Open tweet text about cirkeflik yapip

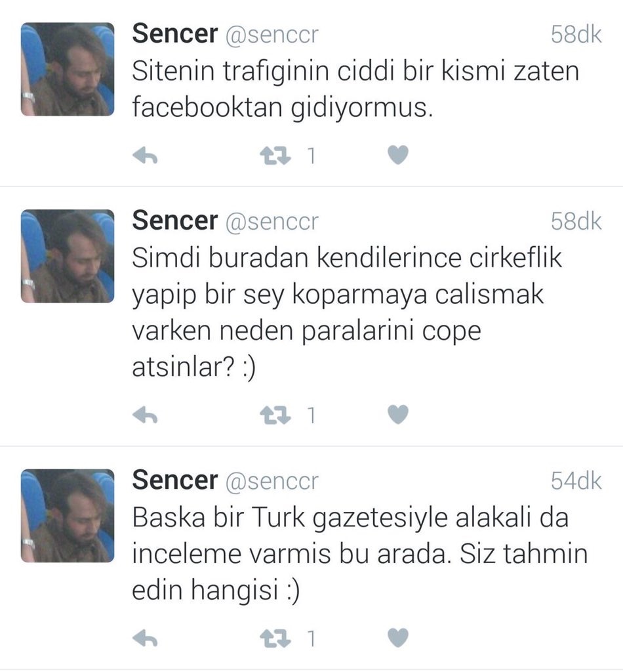coord(347,312)
